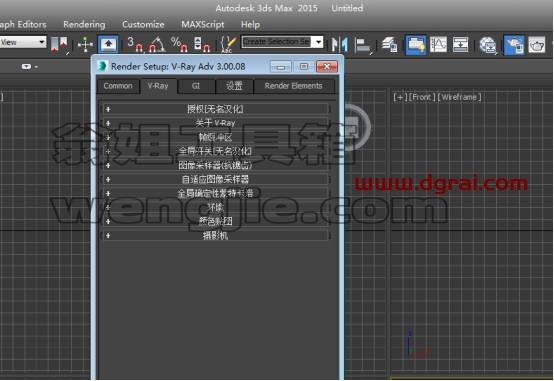
Task: Toggle Keyboard Shortcut Override button
Action: [108, 45]
